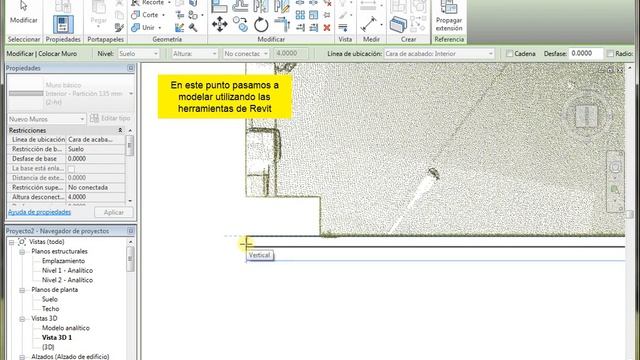
Task: Enable the Radio checkbox
Action: (610, 53)
